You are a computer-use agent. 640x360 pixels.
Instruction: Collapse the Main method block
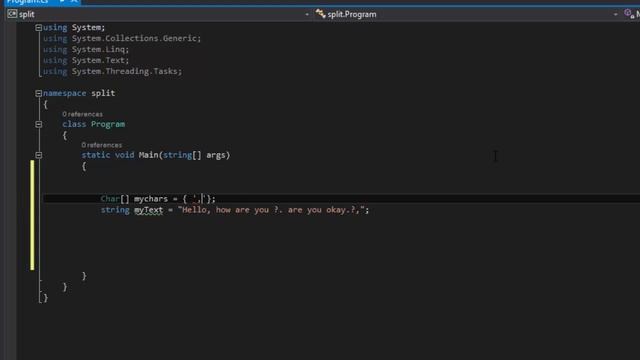point(38,155)
